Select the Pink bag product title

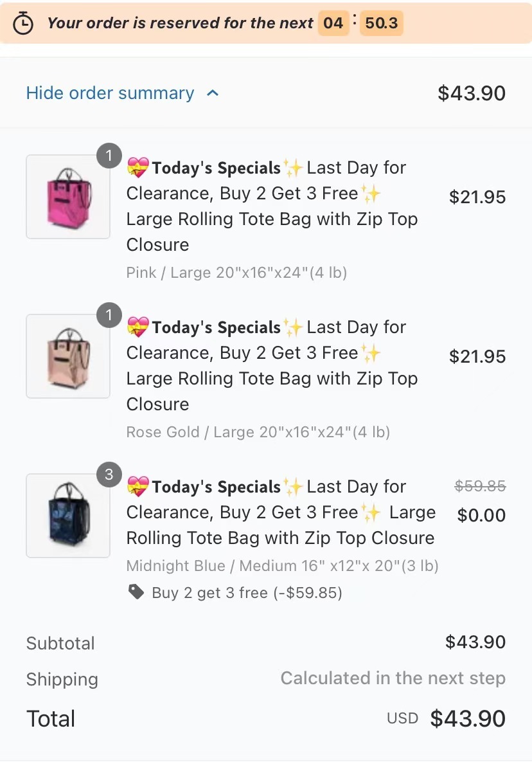[x=272, y=206]
